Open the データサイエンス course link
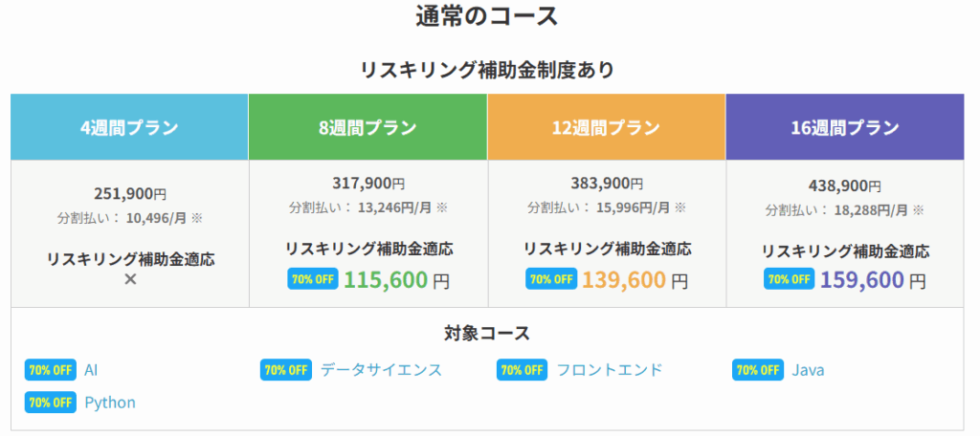The image size is (980, 436). pos(381,370)
